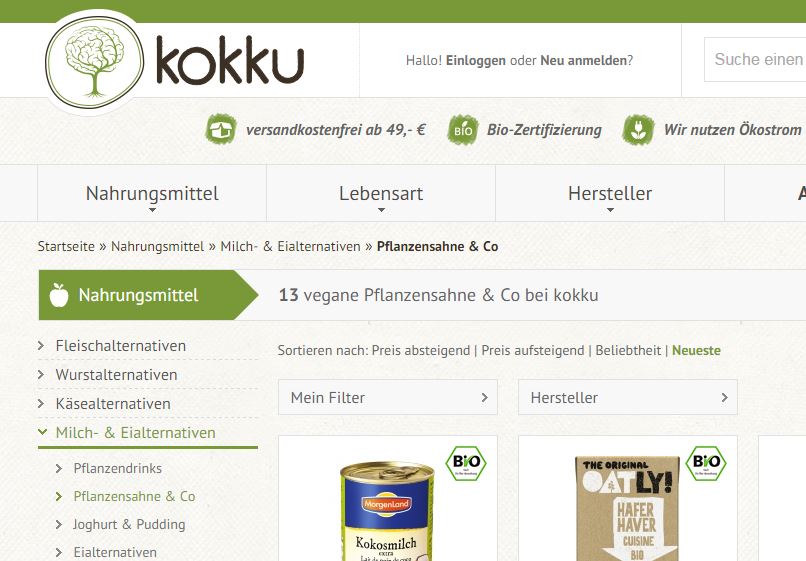
Task: Click the Morgenland Kokosmilch can image
Action: tap(387, 511)
